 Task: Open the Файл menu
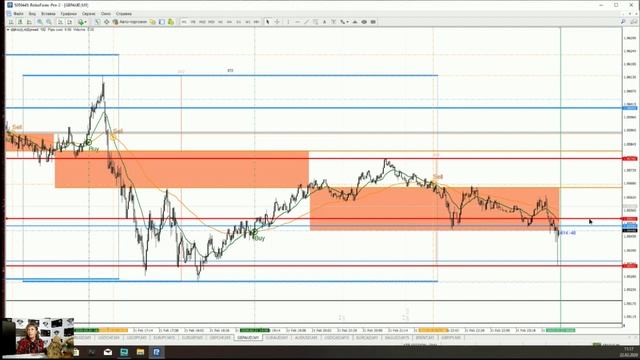(18, 13)
